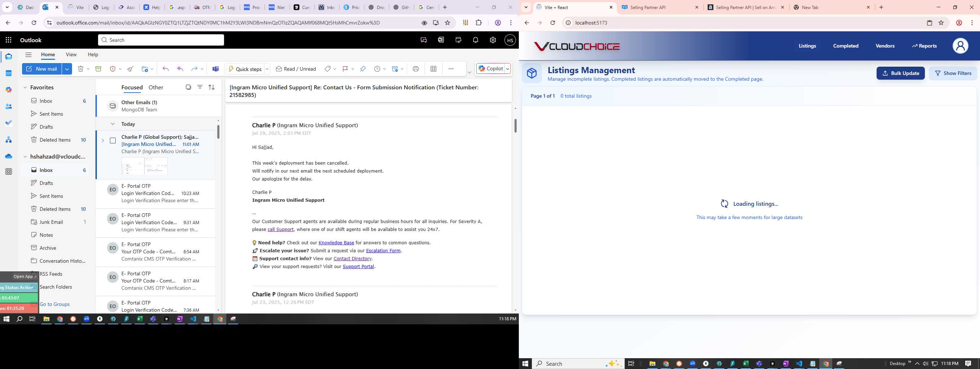Open the Support Portal link in email

(x=358, y=267)
